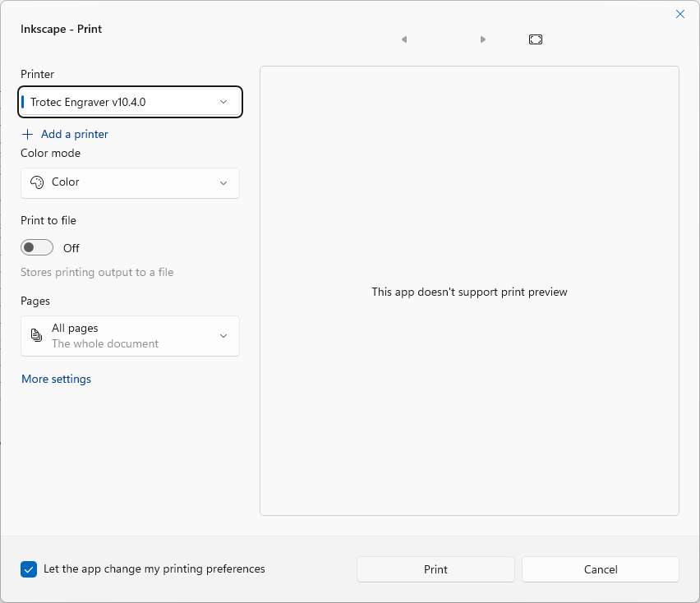This screenshot has width=700, height=603.
Task: Toggle the Print to file switch
Action: click(37, 247)
